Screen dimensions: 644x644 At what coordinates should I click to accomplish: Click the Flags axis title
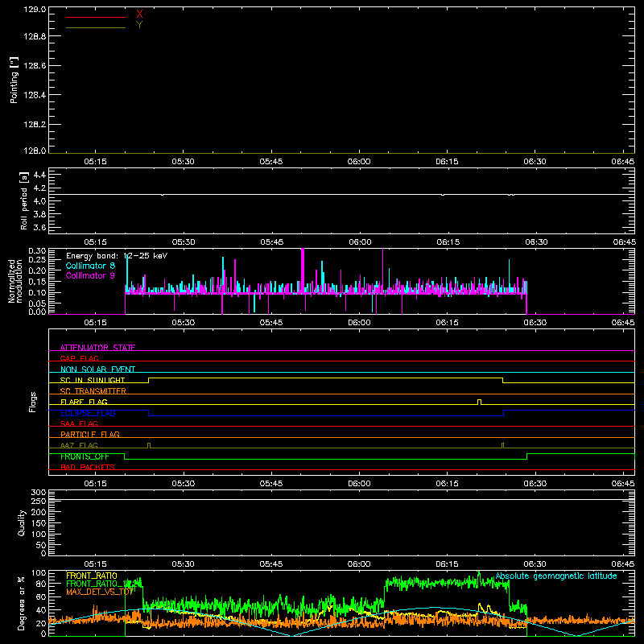pyautogui.click(x=33, y=402)
